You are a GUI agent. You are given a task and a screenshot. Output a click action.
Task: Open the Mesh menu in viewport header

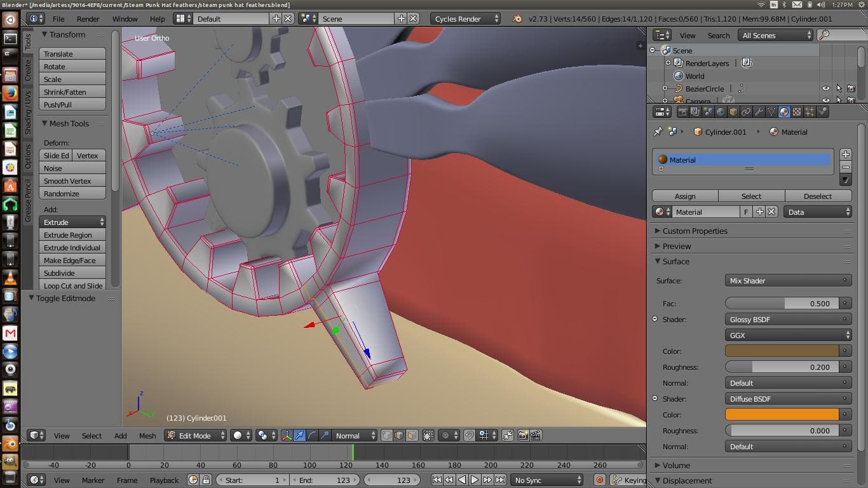coord(147,436)
